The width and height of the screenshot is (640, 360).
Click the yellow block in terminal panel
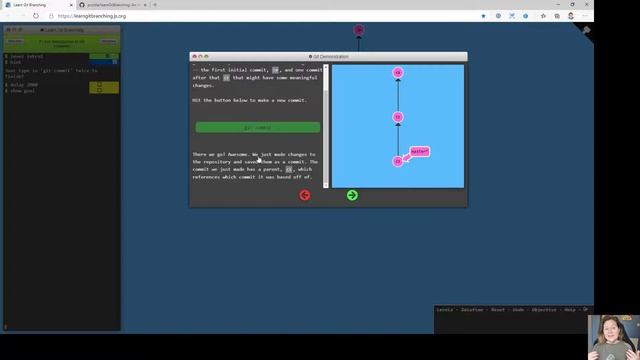tap(104, 87)
